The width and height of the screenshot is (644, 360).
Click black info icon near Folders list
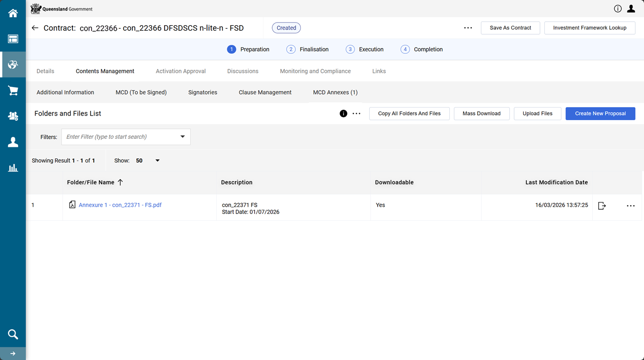coord(343,114)
